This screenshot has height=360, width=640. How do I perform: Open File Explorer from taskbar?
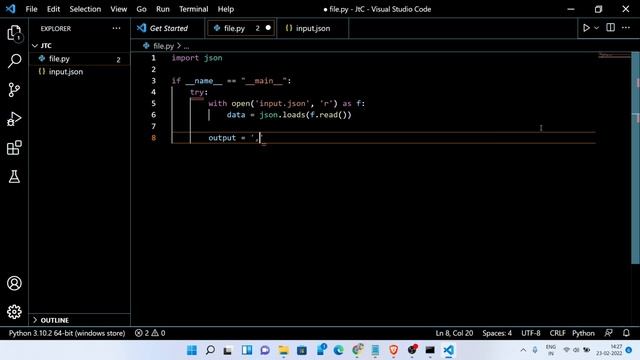click(283, 350)
